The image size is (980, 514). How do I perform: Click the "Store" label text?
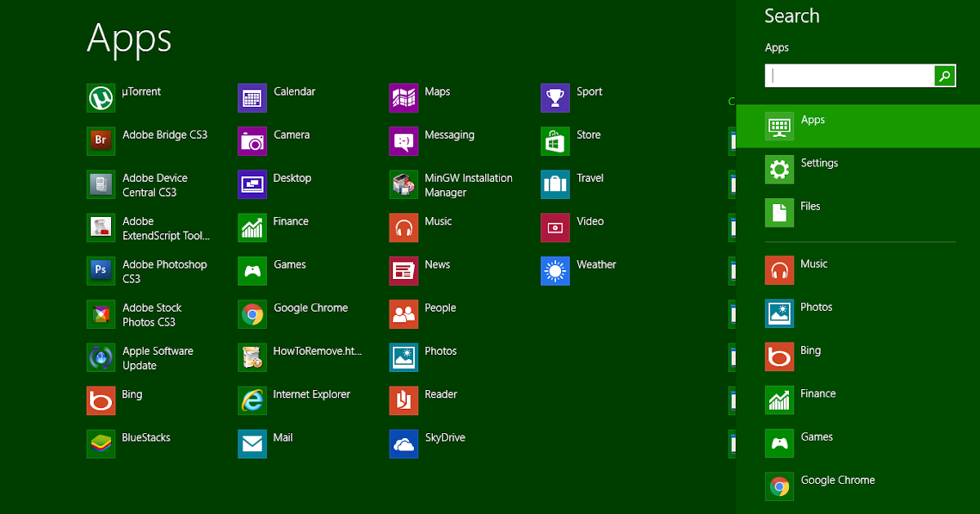[588, 135]
